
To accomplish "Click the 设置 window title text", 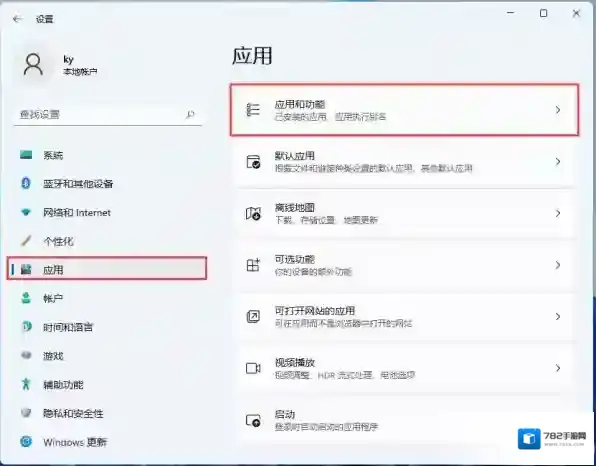I will point(44,19).
